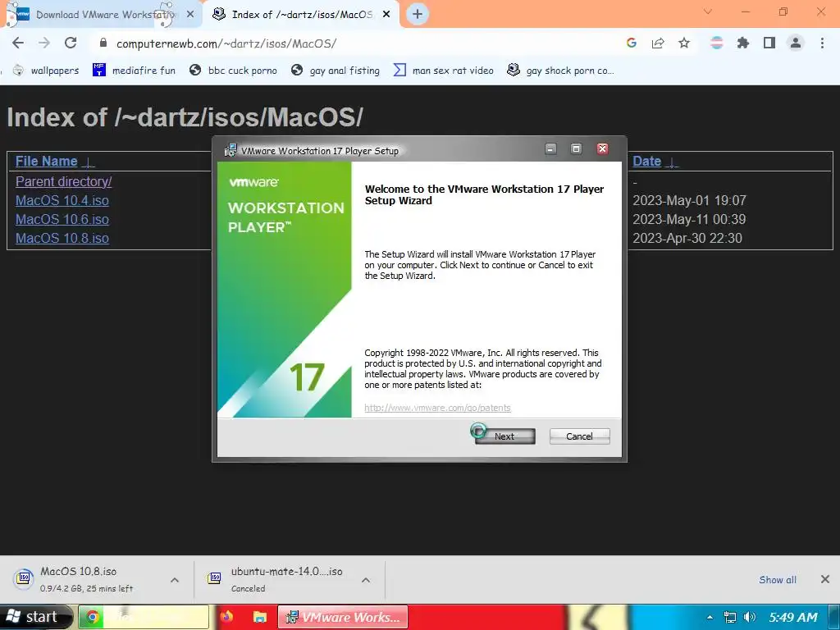
Task: Expand options for ubuntu-mate download
Action: [366, 580]
